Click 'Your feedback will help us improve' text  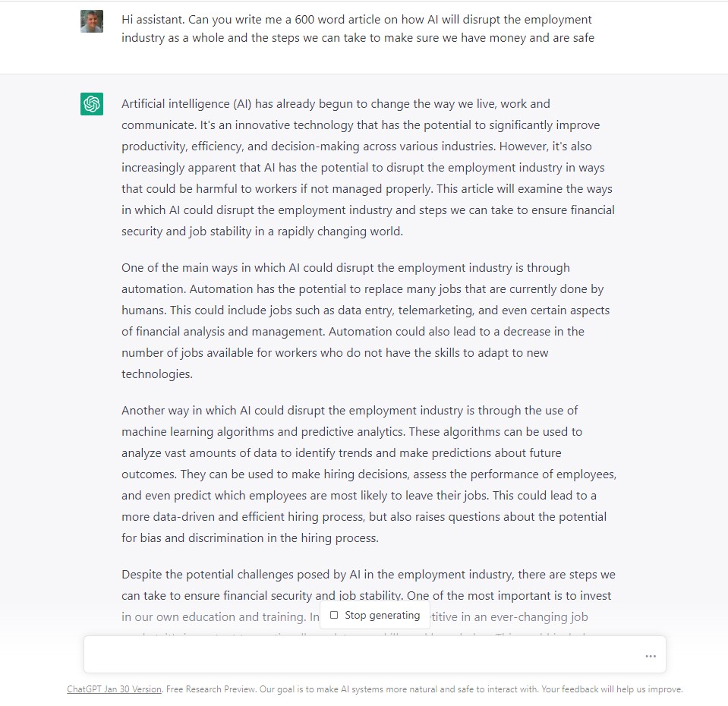[x=612, y=689]
